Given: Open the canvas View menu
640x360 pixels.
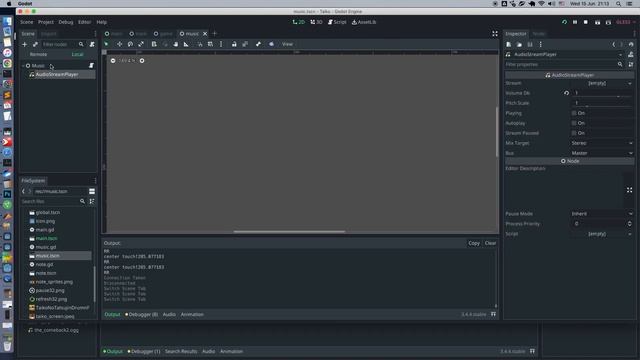Looking at the screenshot, I should tap(287, 44).
